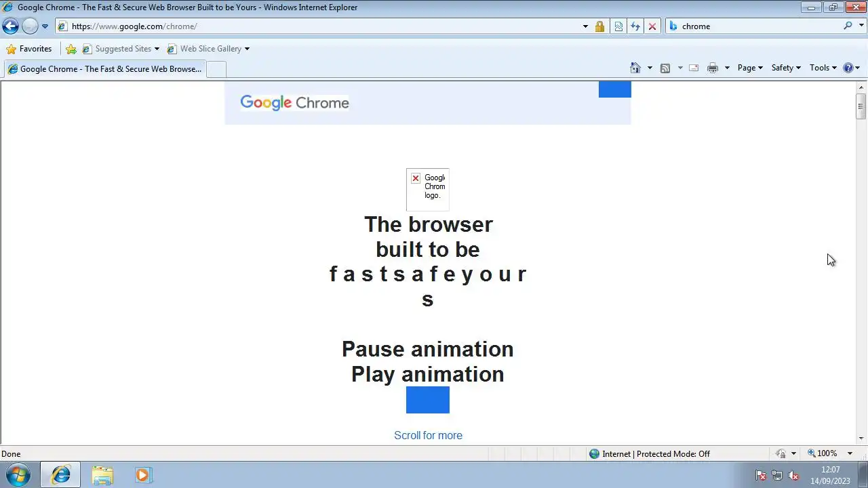Click the network tray icon
Screen dimensions: 868x488
[777, 476]
